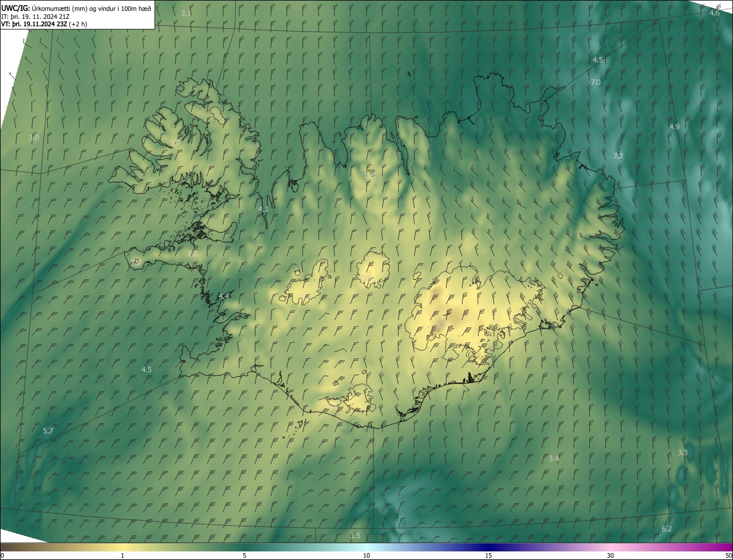This screenshot has width=733, height=560.
Task: Click the 4.4 precipitation value label
Action: tap(224, 296)
